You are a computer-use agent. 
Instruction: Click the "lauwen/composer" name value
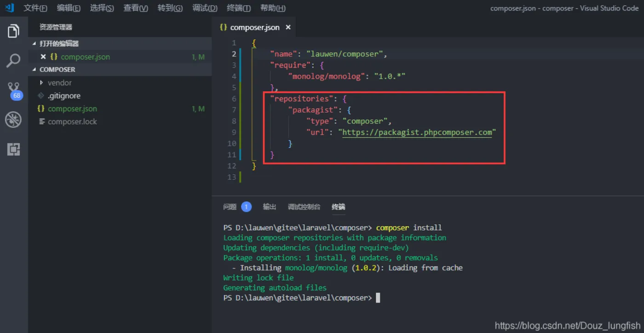click(x=345, y=54)
